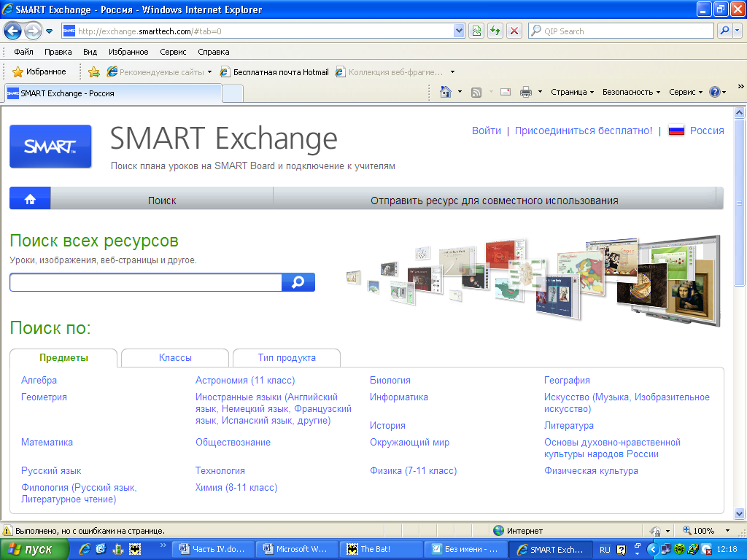Switch to the Классы tab
The height and width of the screenshot is (560, 747).
(175, 357)
